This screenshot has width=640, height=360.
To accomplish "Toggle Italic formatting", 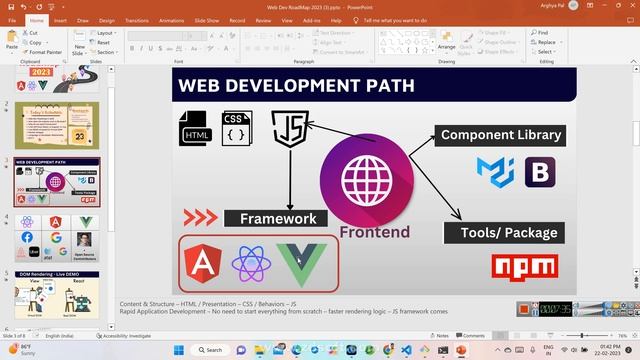I will point(141,49).
